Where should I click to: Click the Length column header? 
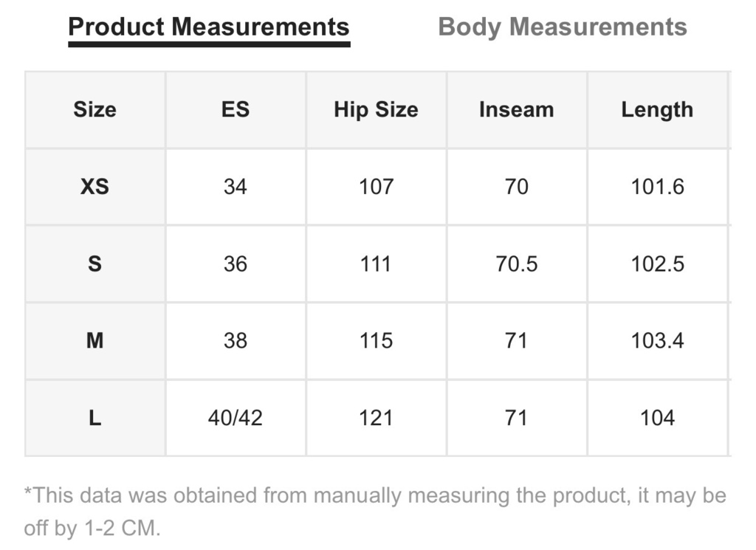pyautogui.click(x=657, y=109)
